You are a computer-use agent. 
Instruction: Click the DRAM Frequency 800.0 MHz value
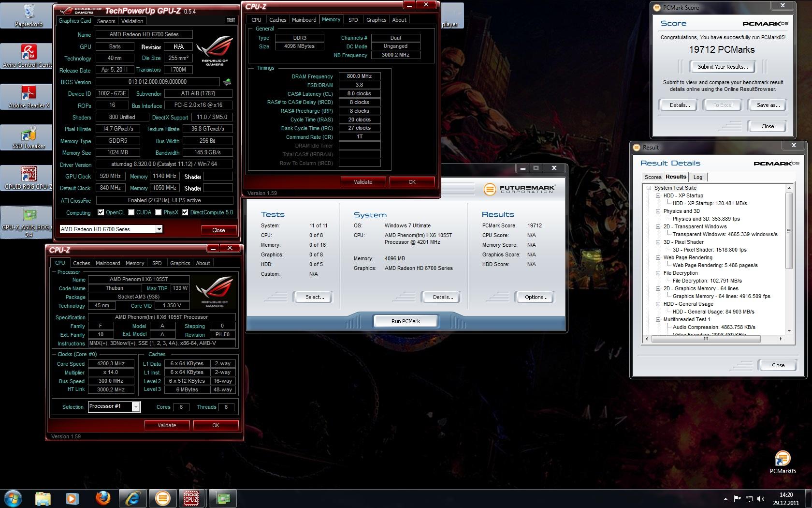359,76
